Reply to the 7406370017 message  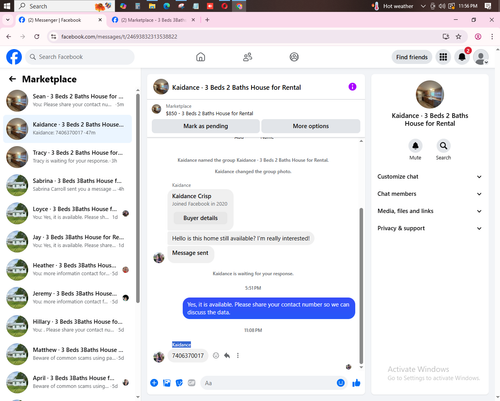[227, 356]
